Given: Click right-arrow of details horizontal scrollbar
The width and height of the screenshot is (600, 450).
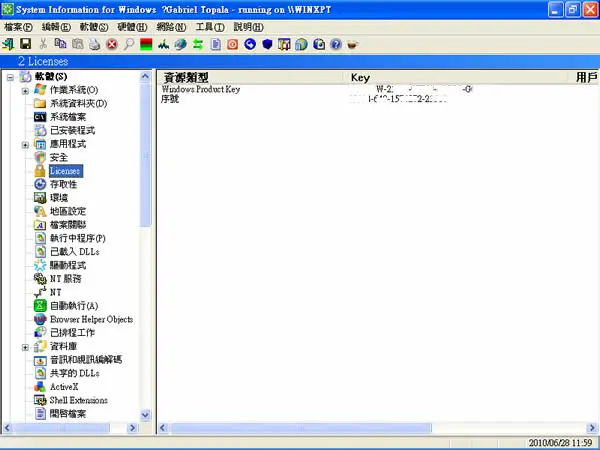Looking at the screenshot, I should coord(592,428).
